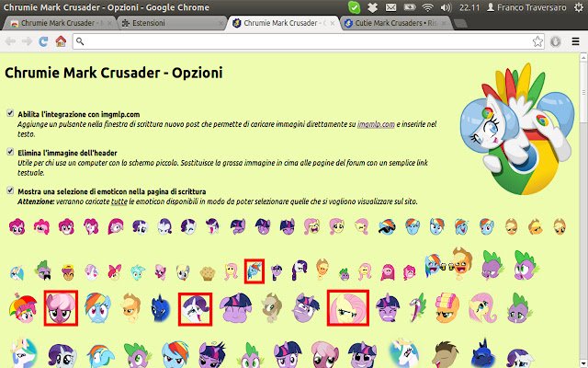Uncheck Mostra una selezione di emoticon
Viewport: 588px width, 368px height.
click(x=10, y=190)
